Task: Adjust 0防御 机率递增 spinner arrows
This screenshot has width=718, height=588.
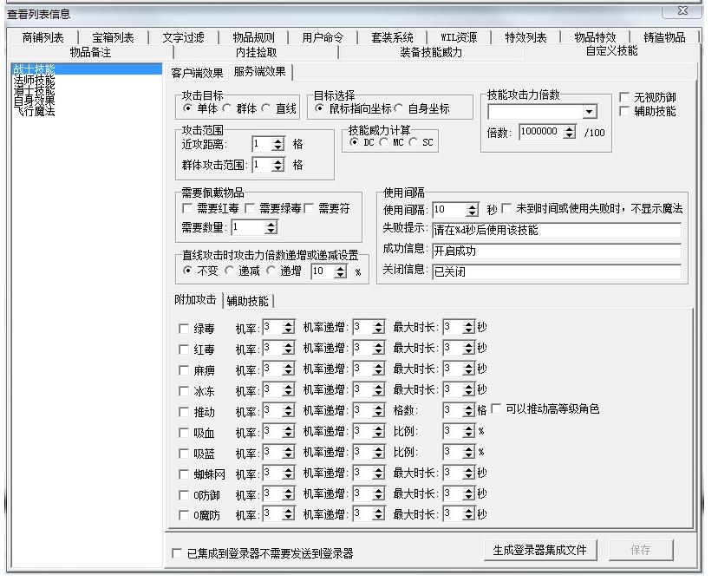Action: [x=379, y=494]
